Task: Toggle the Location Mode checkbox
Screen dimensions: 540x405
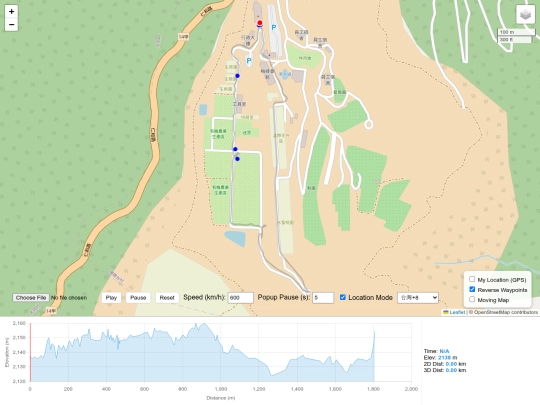Action: coord(343,297)
